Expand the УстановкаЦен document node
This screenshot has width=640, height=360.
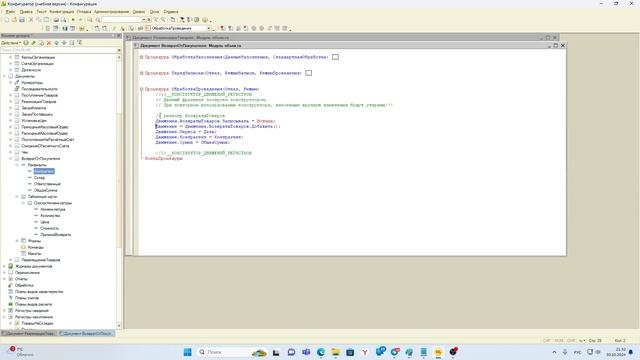tap(11, 120)
